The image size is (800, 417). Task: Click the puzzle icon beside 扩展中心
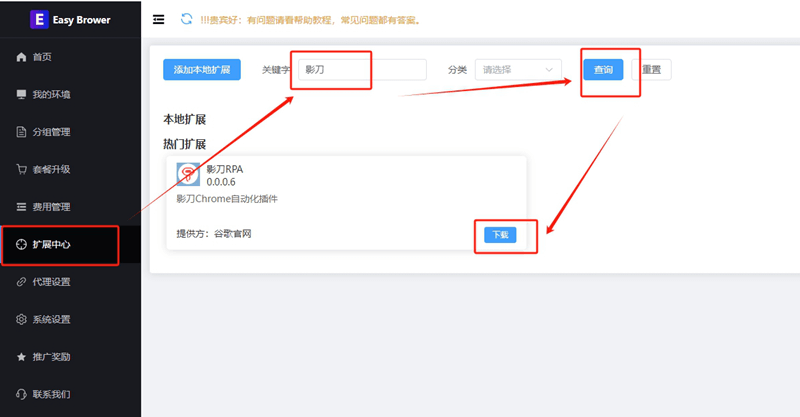click(21, 244)
